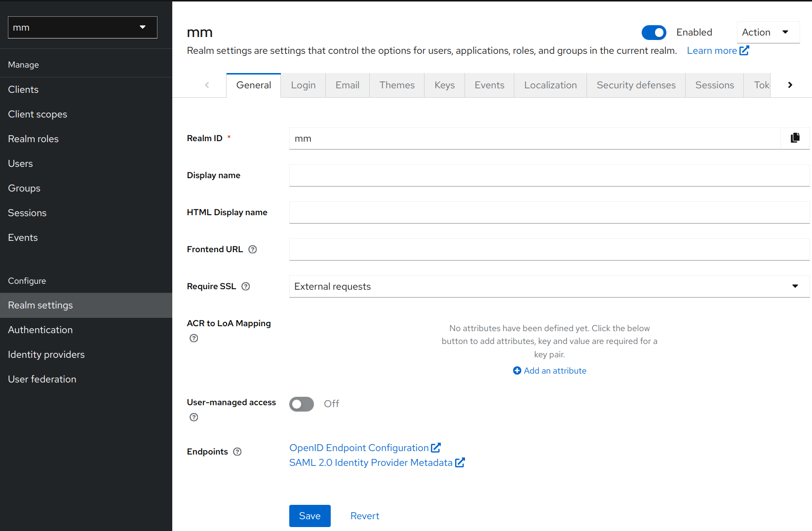812x531 pixels.
Task: Save the realm settings
Action: point(309,515)
